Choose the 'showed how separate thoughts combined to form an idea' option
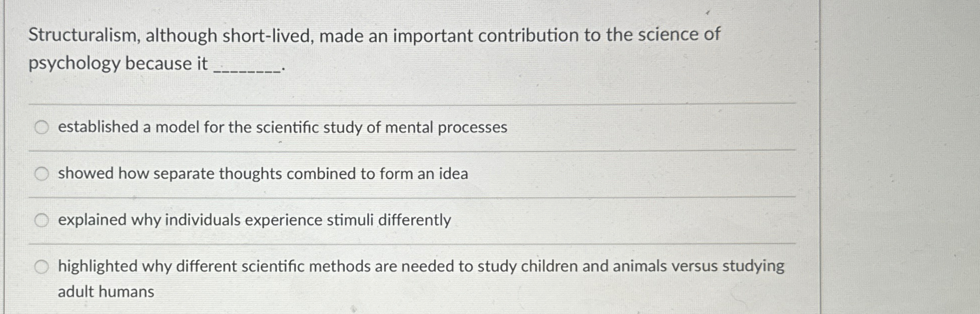 pyautogui.click(x=42, y=174)
